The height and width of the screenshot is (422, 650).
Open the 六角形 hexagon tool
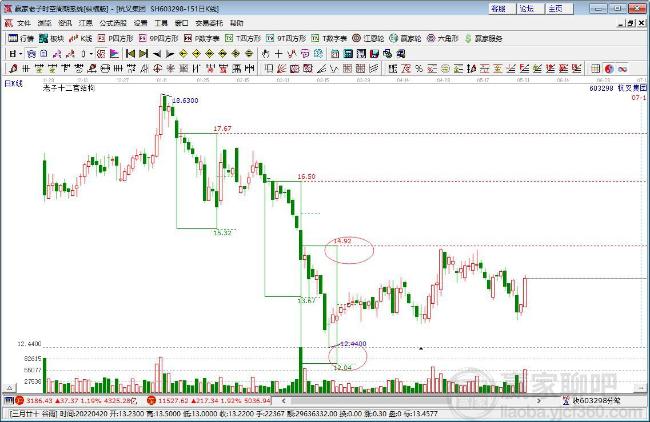[x=443, y=39]
